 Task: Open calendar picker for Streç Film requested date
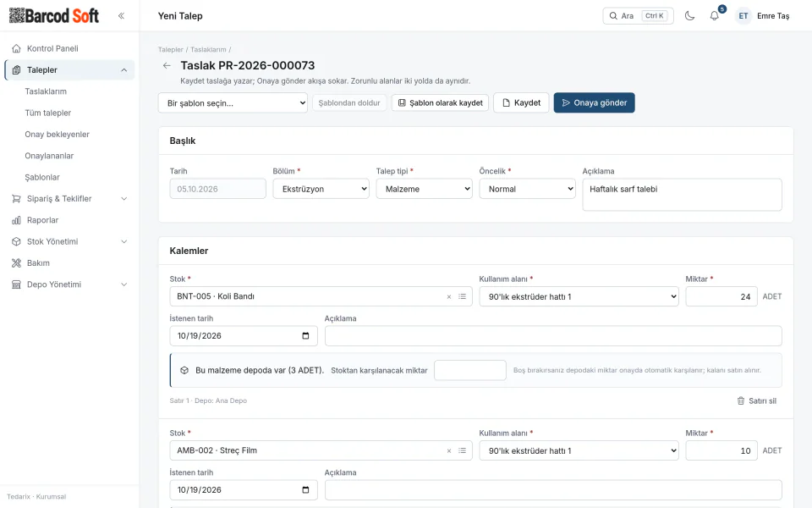pyautogui.click(x=305, y=490)
